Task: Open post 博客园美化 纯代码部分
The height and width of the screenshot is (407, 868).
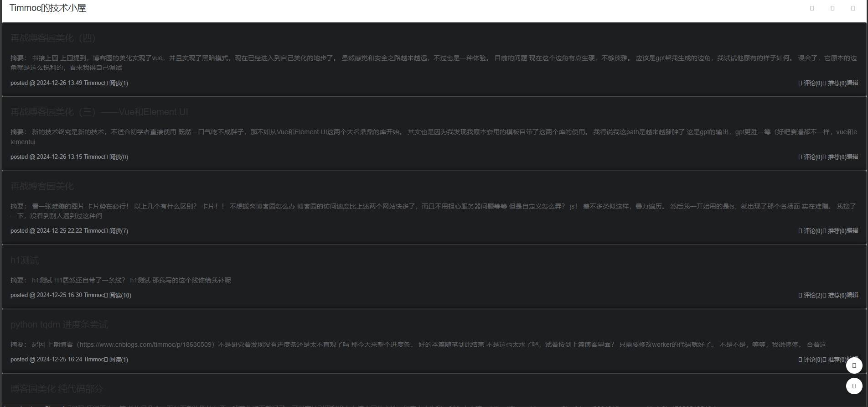Action: (x=57, y=389)
